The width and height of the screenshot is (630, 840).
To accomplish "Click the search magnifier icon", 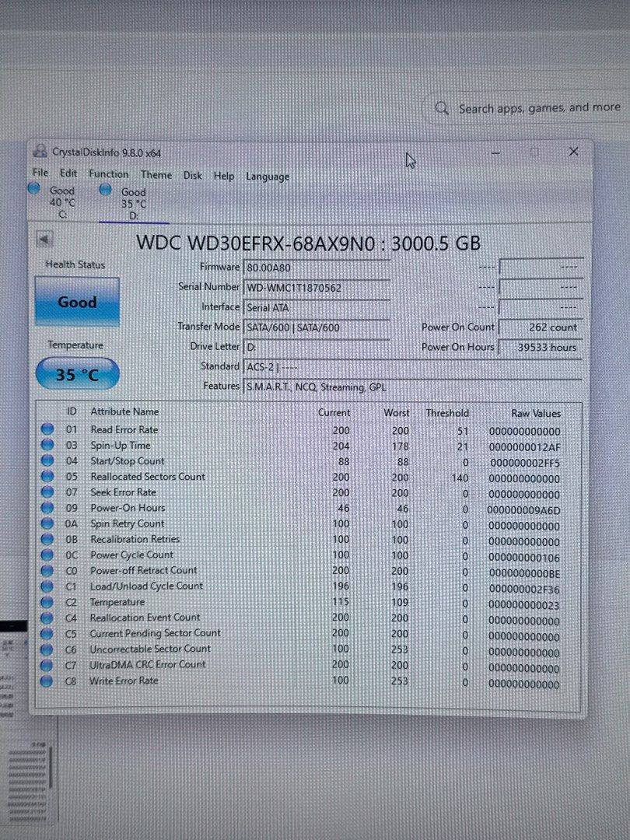I will click(x=442, y=108).
